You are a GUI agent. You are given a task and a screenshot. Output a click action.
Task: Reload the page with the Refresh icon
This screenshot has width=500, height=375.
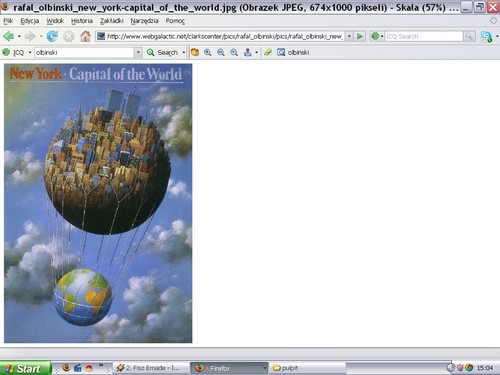(x=52, y=36)
